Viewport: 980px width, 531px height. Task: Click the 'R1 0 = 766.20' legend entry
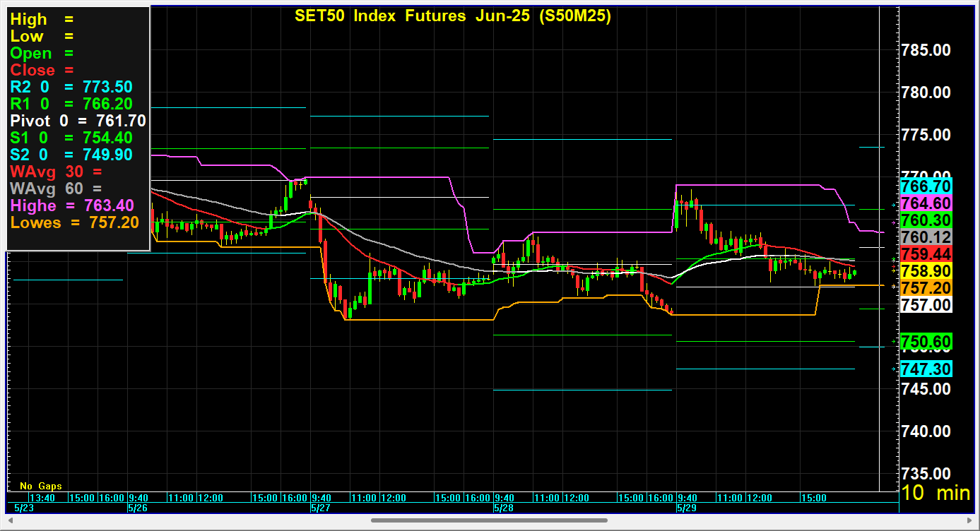coord(71,104)
